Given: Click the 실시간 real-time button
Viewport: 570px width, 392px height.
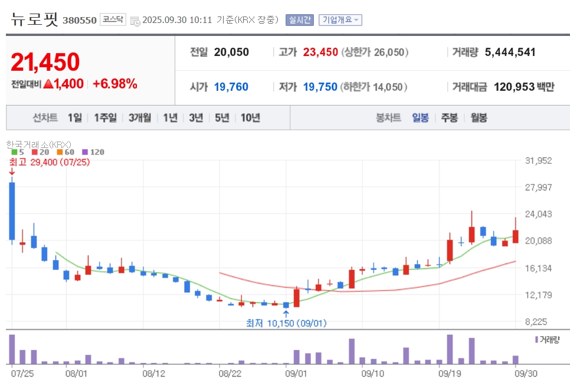Looking at the screenshot, I should (x=300, y=19).
